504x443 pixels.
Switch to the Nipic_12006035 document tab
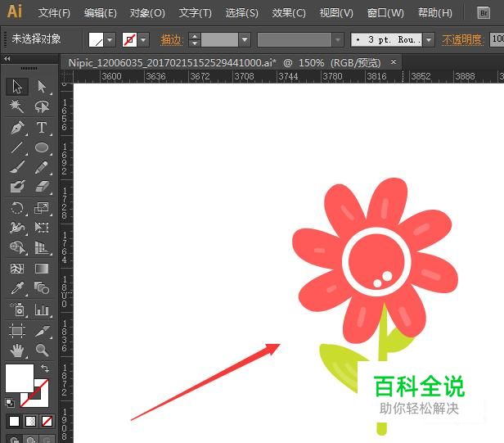[224, 63]
